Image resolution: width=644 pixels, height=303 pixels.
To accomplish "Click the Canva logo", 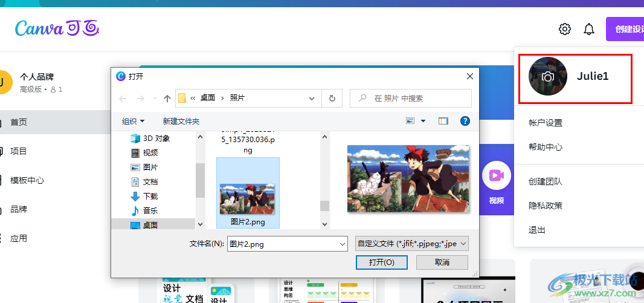I will click(x=57, y=28).
